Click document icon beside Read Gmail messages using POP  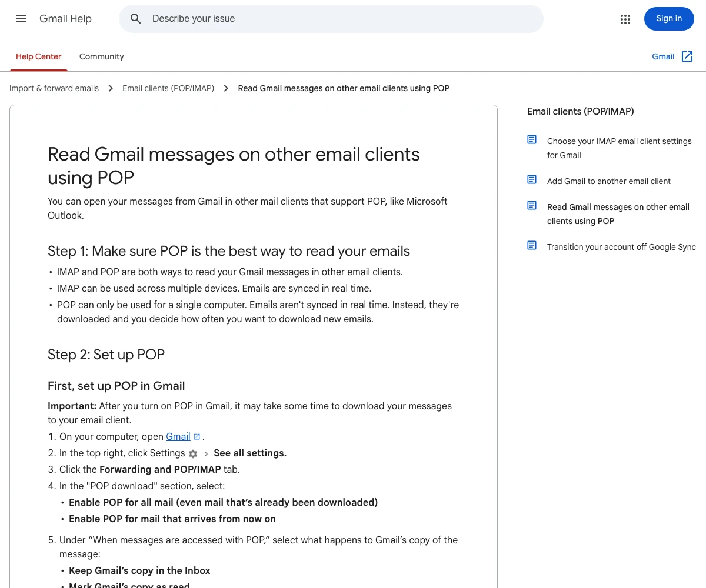tap(532, 205)
